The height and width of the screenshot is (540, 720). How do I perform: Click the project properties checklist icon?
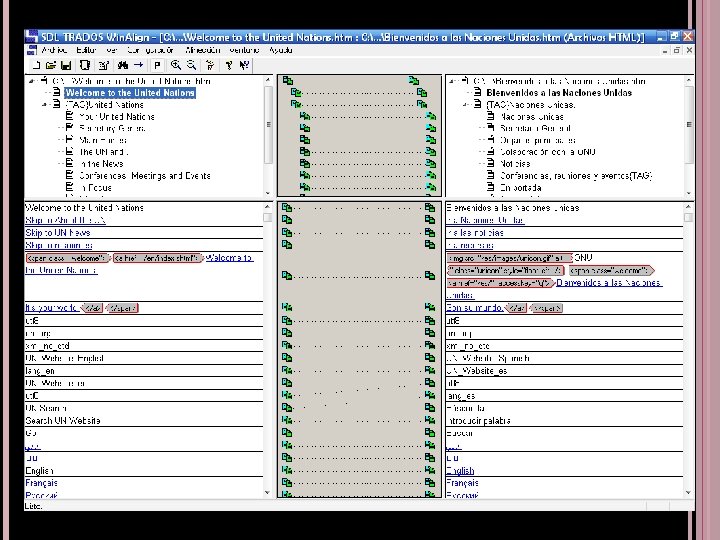coord(103,65)
